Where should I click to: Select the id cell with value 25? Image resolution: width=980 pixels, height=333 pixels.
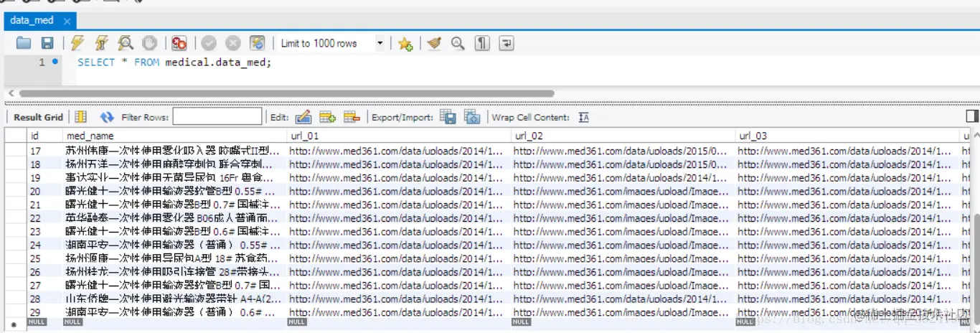coord(44,258)
